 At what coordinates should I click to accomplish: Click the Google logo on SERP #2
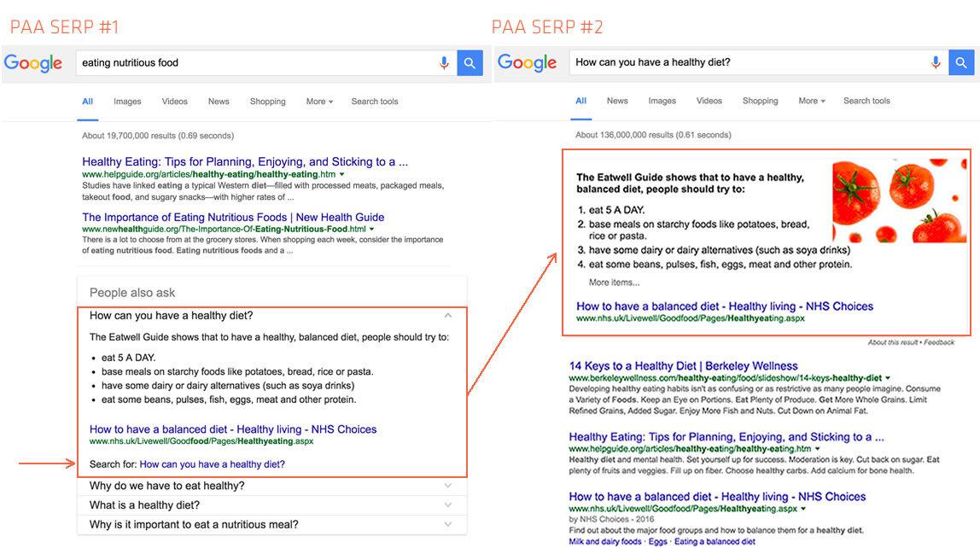click(x=527, y=62)
